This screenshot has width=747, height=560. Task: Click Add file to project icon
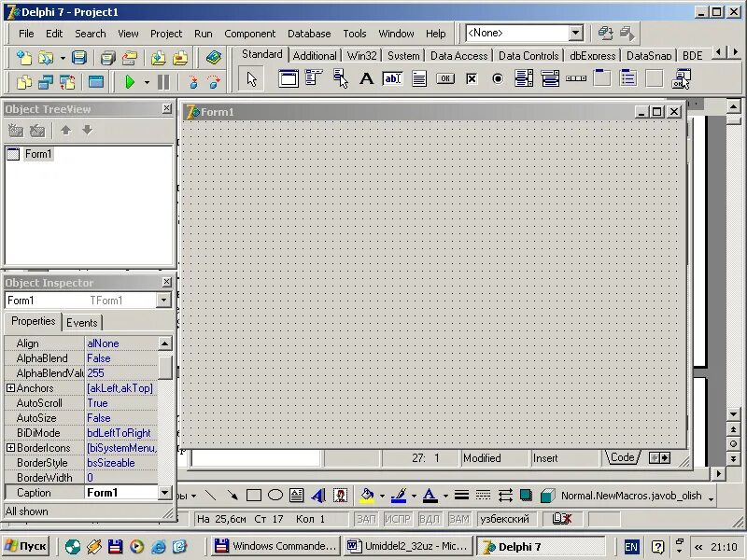tap(158, 58)
